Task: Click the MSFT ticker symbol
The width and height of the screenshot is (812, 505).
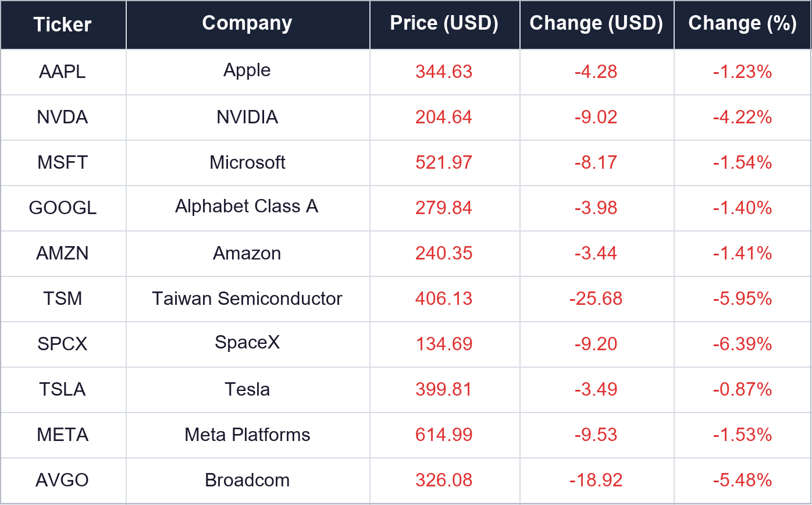Action: pos(63,162)
